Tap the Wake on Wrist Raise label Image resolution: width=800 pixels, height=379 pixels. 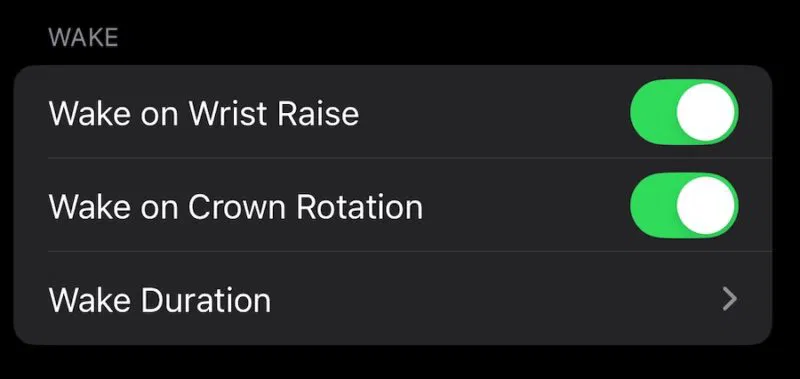click(204, 113)
